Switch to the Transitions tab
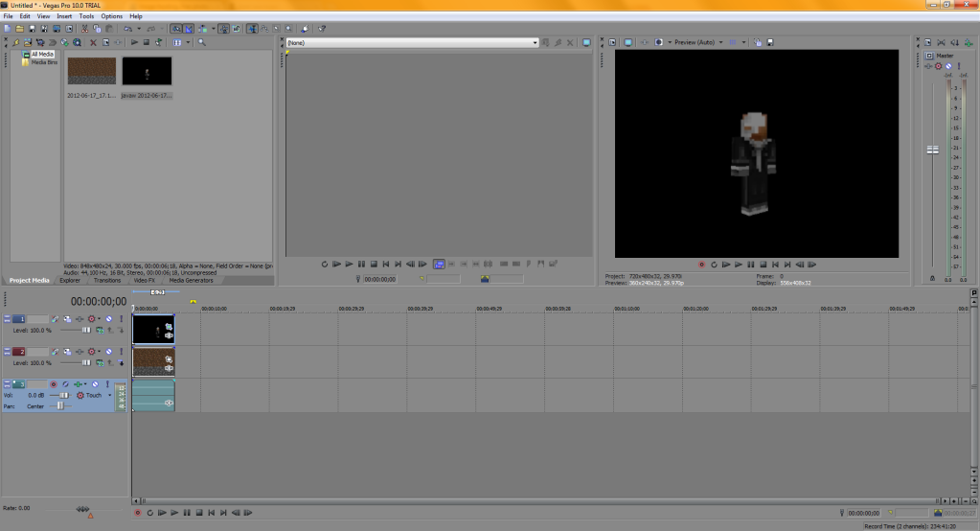The width and height of the screenshot is (980, 531). pos(107,280)
